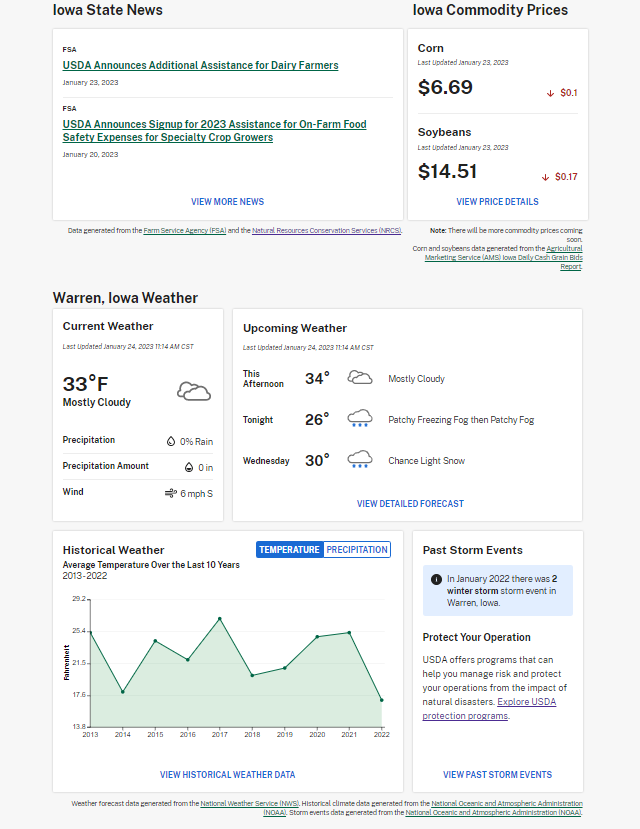Click the info icon in storm alert
640x829 pixels.
[x=436, y=579]
